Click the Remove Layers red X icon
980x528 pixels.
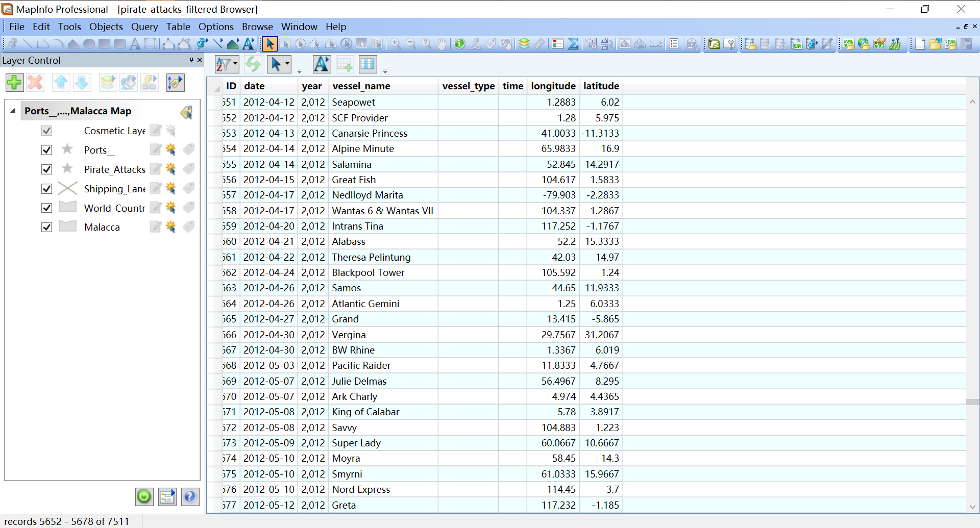click(x=35, y=82)
